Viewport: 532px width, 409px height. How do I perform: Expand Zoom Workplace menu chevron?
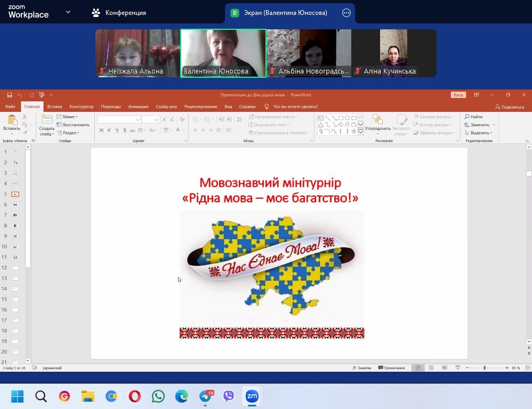[68, 12]
